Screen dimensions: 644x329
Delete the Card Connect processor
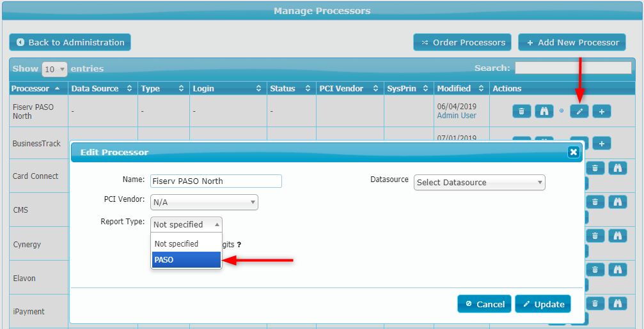pyautogui.click(x=595, y=168)
